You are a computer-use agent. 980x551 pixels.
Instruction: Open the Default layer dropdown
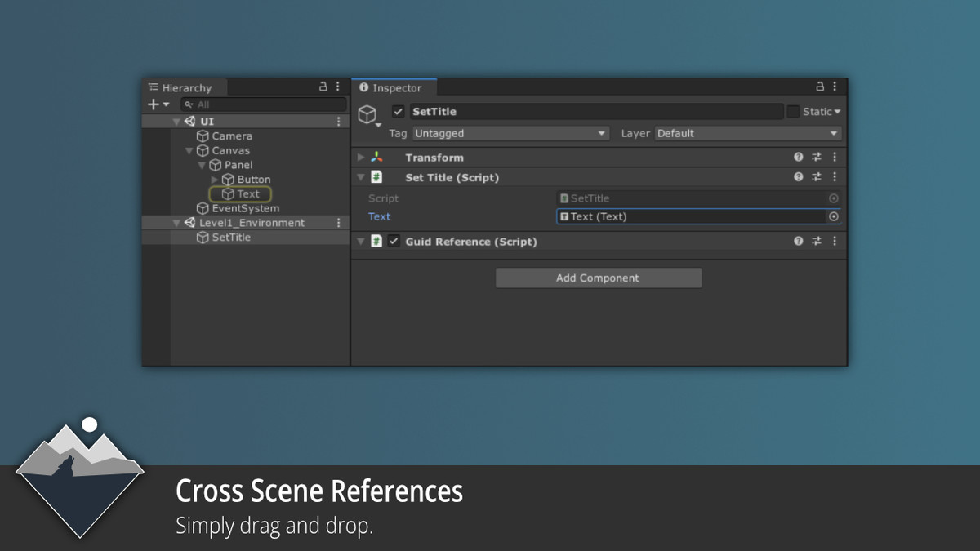coord(748,133)
